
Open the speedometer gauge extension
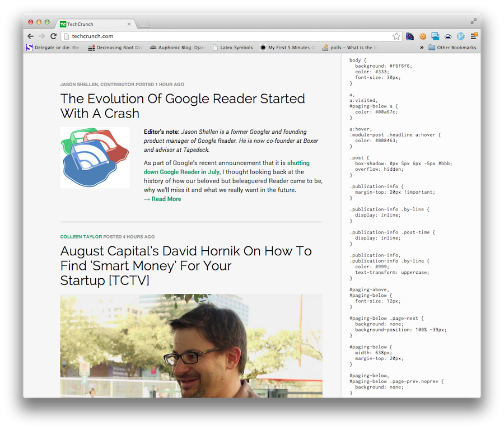point(410,36)
